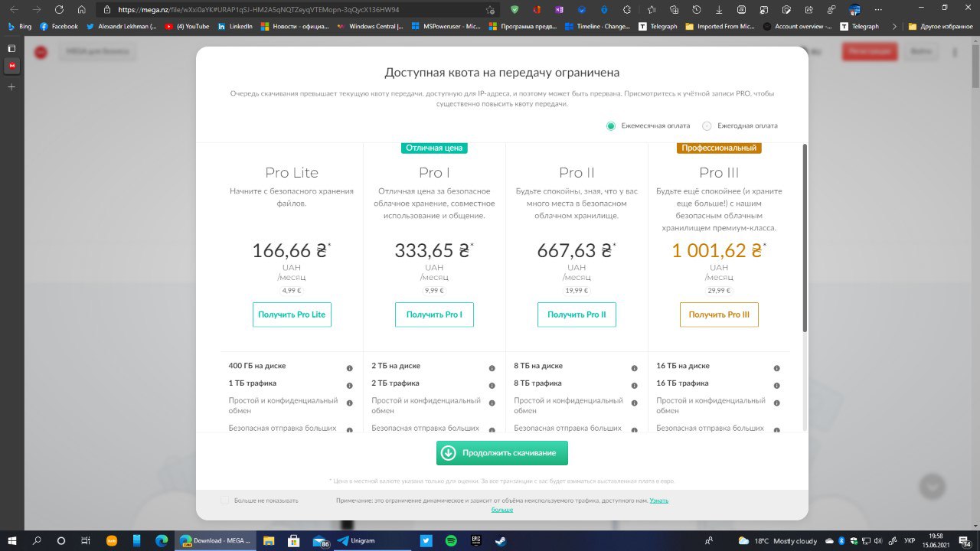Click the Отличная цена badge
This screenshot has width=980, height=551.
coord(434,148)
